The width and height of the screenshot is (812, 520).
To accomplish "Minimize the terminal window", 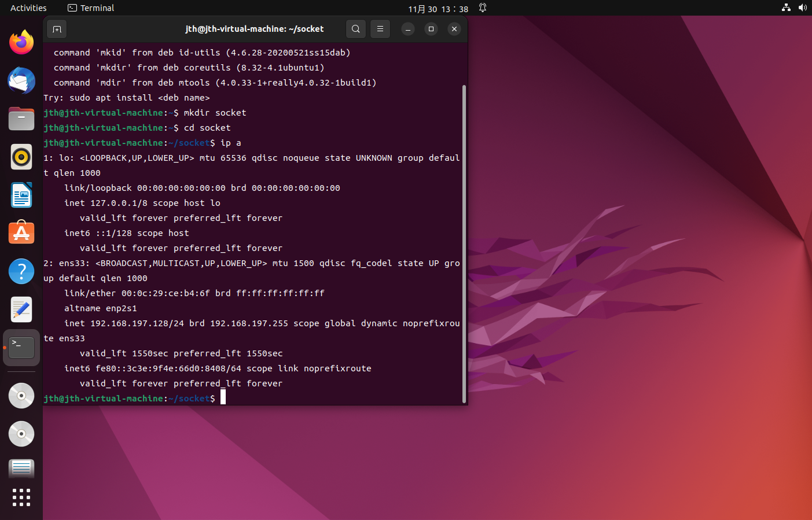I will [x=408, y=29].
